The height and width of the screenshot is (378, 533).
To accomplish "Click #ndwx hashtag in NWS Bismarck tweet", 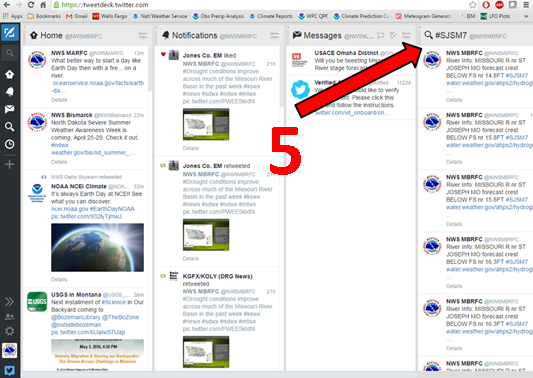I will (60, 145).
